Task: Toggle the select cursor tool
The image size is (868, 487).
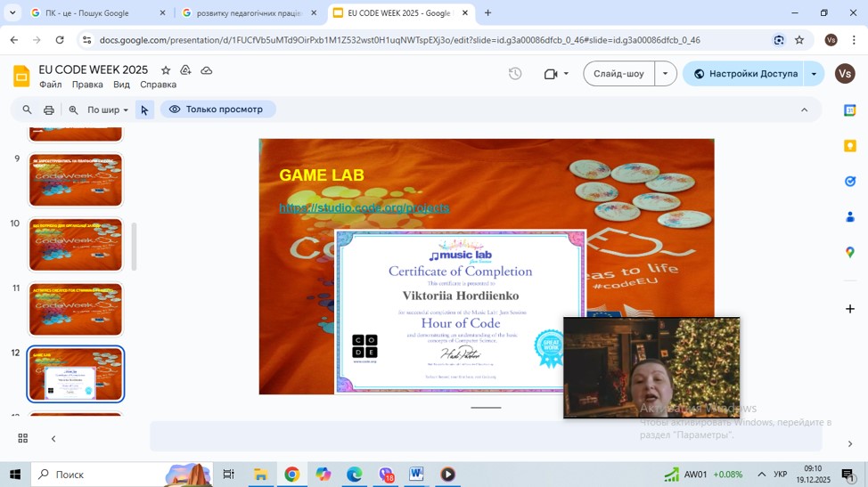Action: (x=144, y=110)
